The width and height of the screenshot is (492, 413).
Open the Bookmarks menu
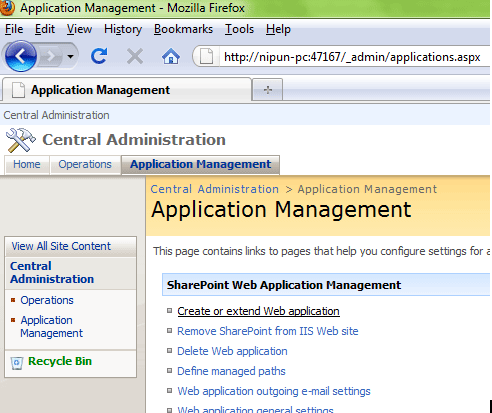[183, 29]
